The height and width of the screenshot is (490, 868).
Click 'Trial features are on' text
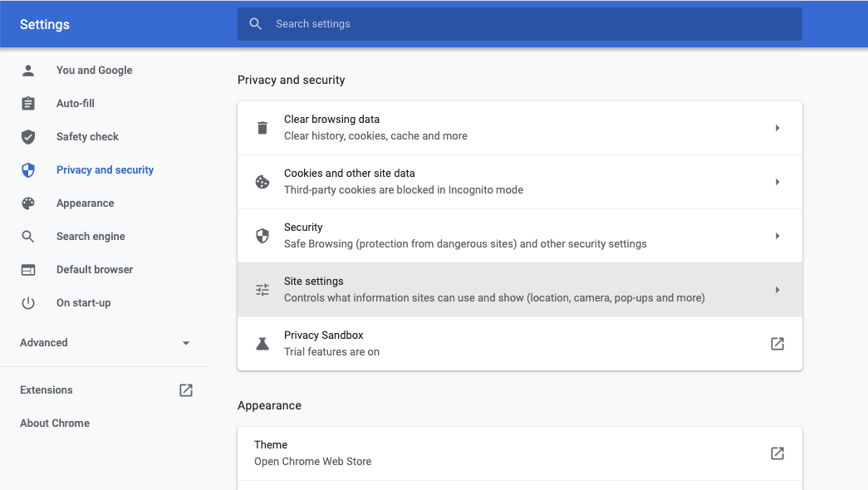click(x=331, y=351)
